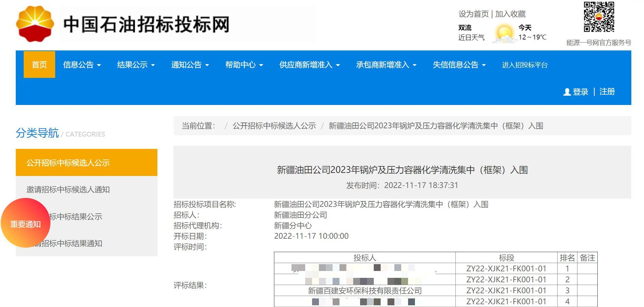Click the 12～19℃ temperature text
Viewport: 644px width, 307px height.
pyautogui.click(x=532, y=37)
